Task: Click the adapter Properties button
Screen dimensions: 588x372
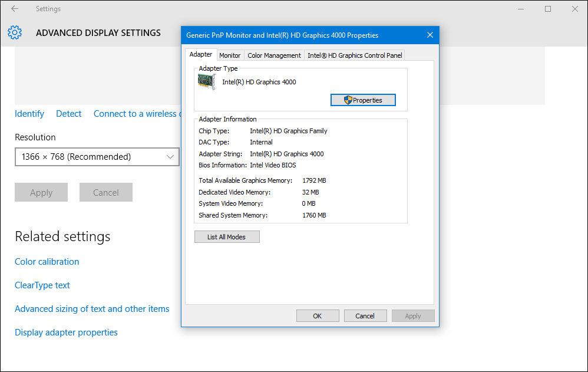Action: tap(363, 100)
